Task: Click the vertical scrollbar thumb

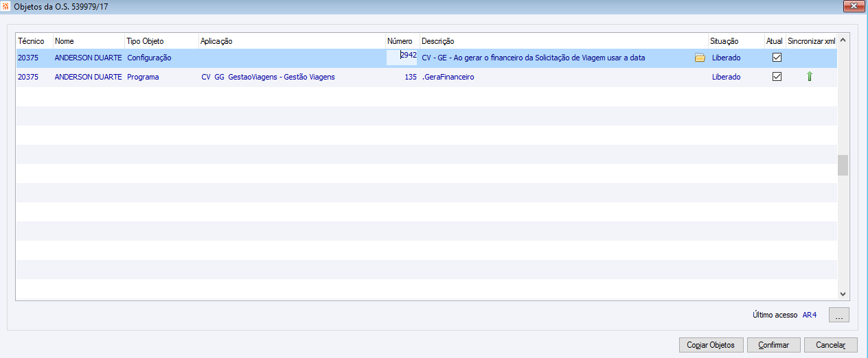Action: pyautogui.click(x=843, y=165)
